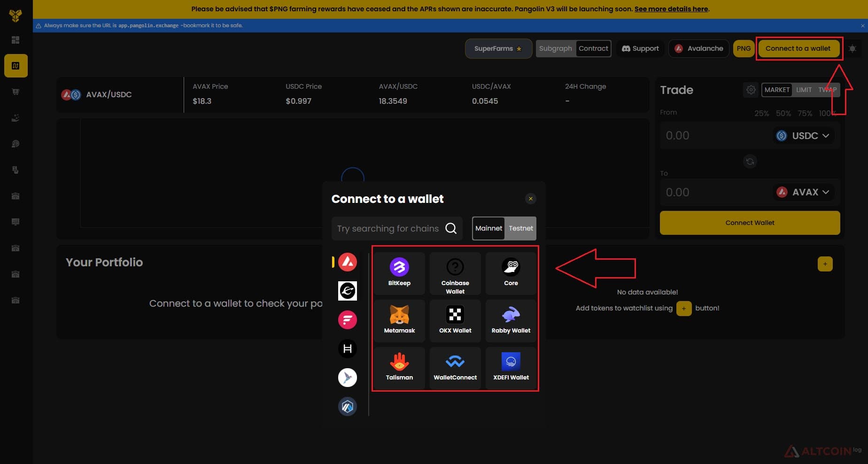Screen dimensions: 868x464
Task: Select 50% amount shortcut
Action: (x=783, y=113)
